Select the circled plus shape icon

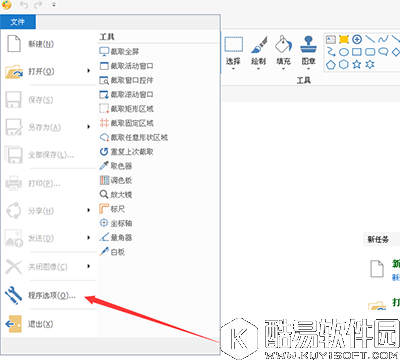click(x=357, y=40)
